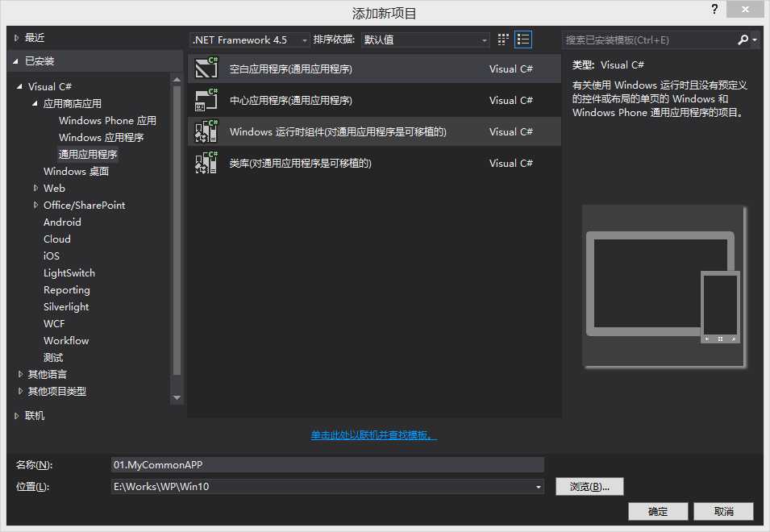770x532 pixels.
Task: Click the 取消 button
Action: (723, 511)
